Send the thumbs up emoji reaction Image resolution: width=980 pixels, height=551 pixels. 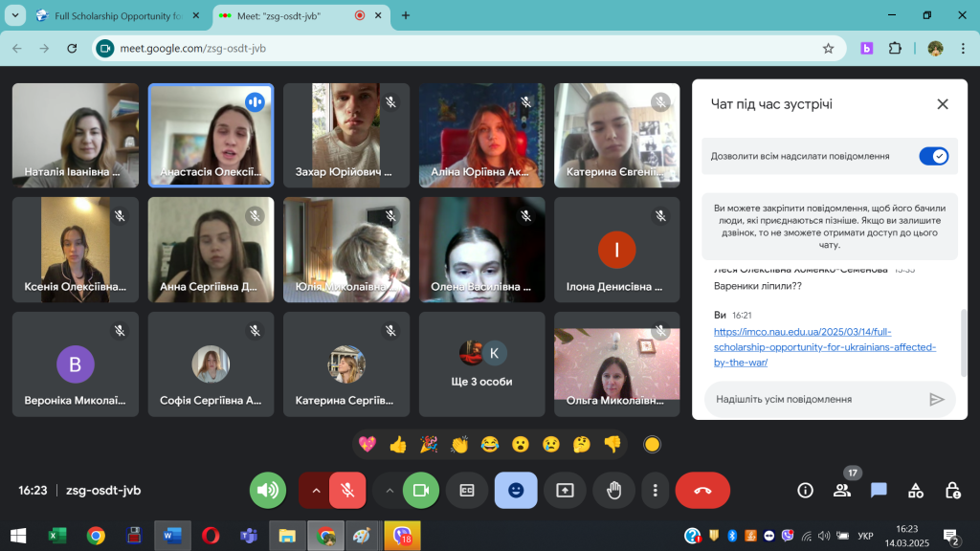click(x=398, y=444)
